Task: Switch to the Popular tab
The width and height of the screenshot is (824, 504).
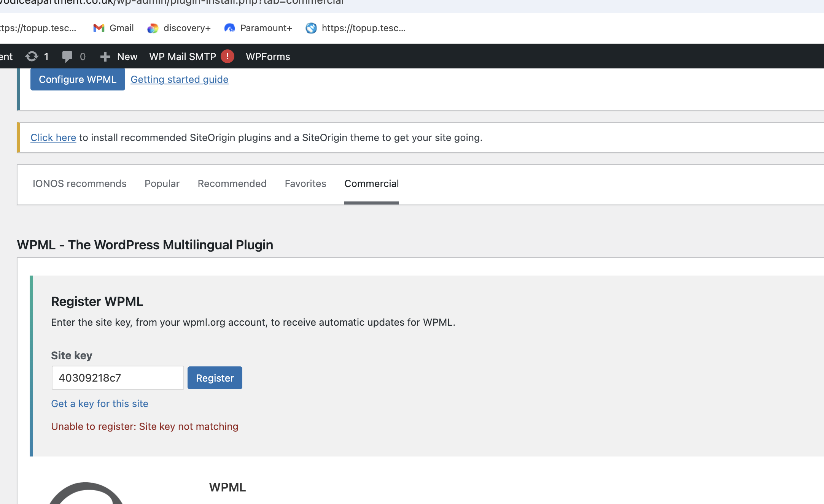Action: [162, 184]
